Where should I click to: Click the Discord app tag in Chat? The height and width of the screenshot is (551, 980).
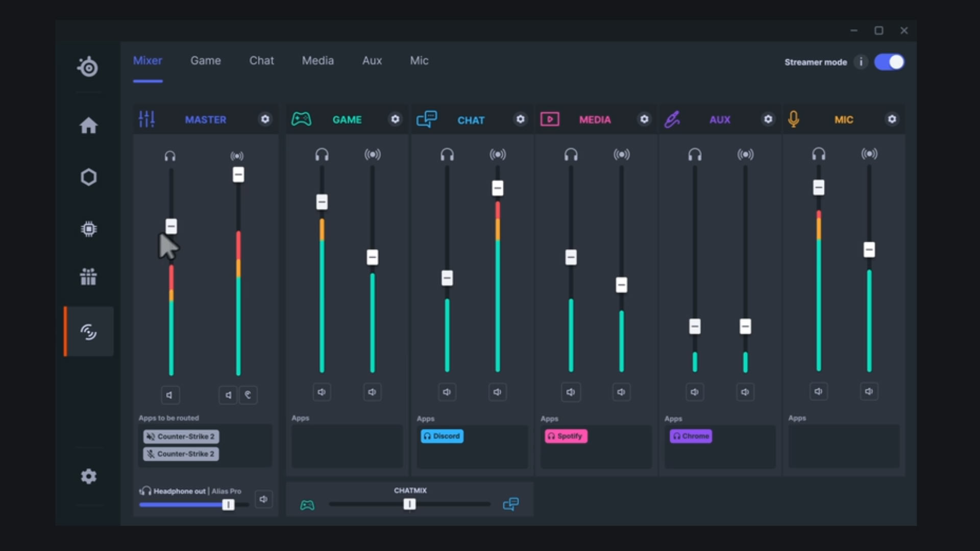pos(442,436)
